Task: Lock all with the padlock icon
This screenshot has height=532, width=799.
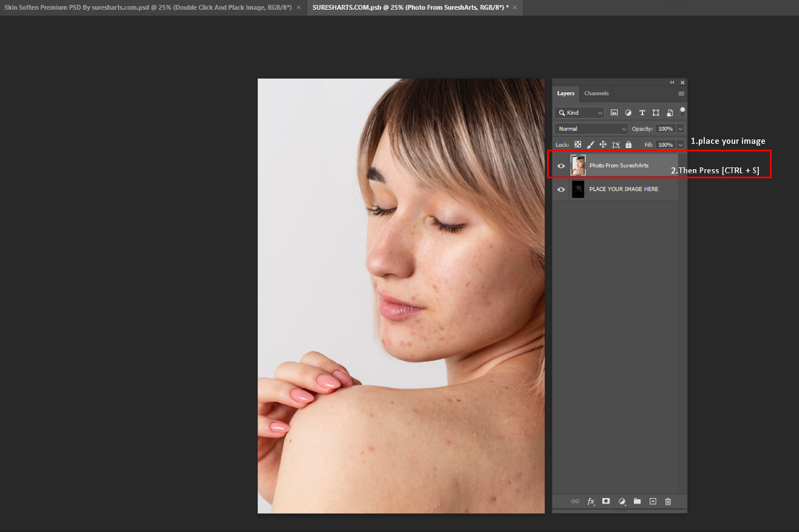Action: (628, 144)
